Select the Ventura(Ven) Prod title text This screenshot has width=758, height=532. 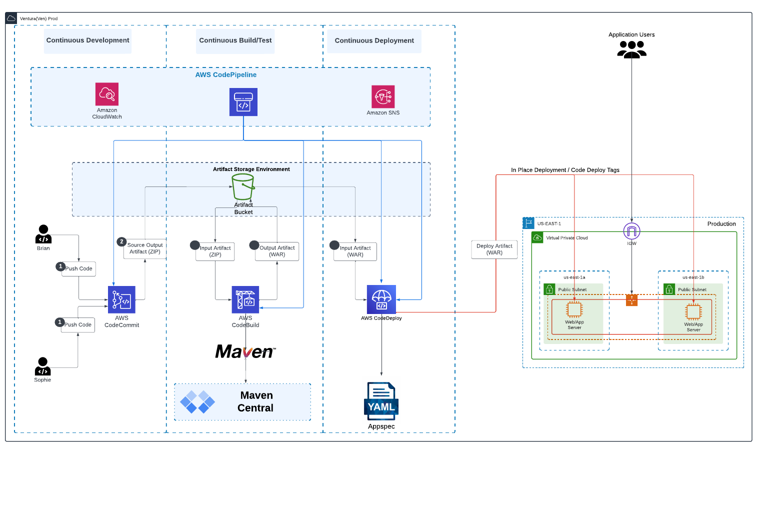[38, 19]
